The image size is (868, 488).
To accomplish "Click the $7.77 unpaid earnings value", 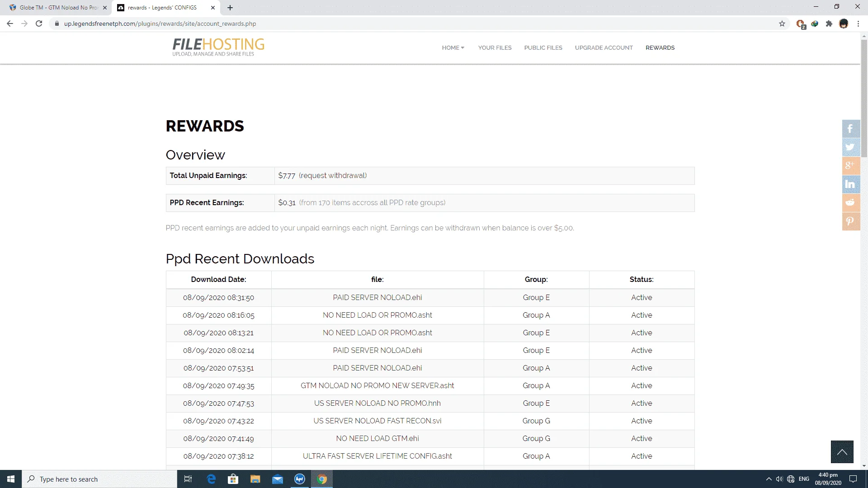I will (287, 175).
